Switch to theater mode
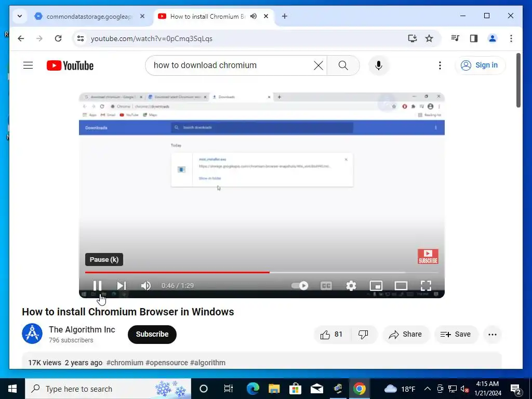532x399 pixels. [x=401, y=286]
